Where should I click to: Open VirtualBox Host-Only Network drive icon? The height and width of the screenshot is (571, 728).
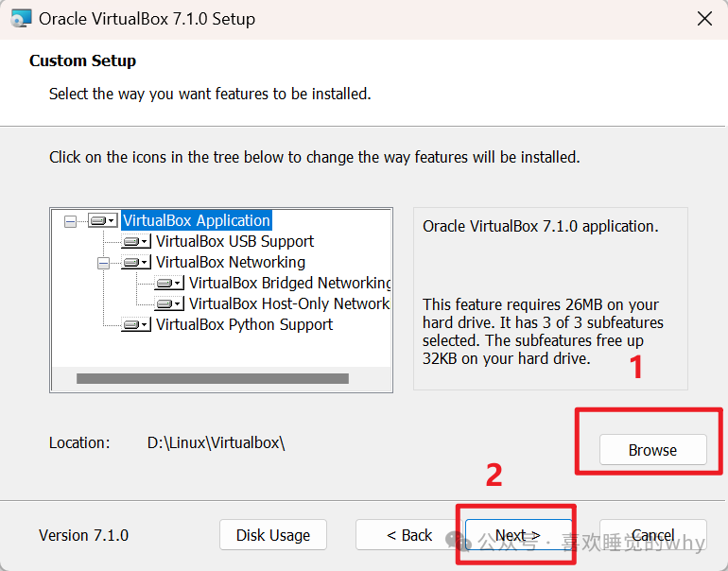point(169,304)
